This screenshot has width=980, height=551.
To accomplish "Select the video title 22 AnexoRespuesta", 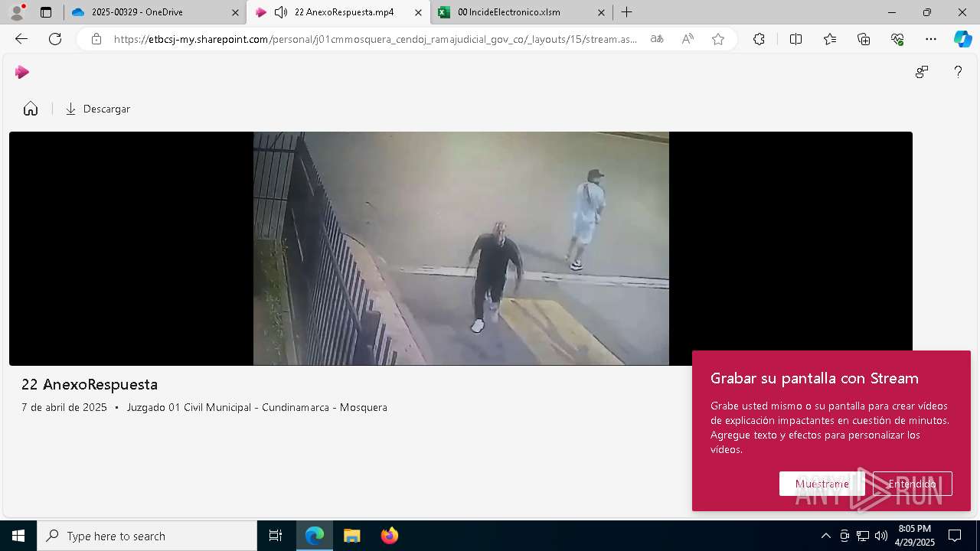I will 90,384.
